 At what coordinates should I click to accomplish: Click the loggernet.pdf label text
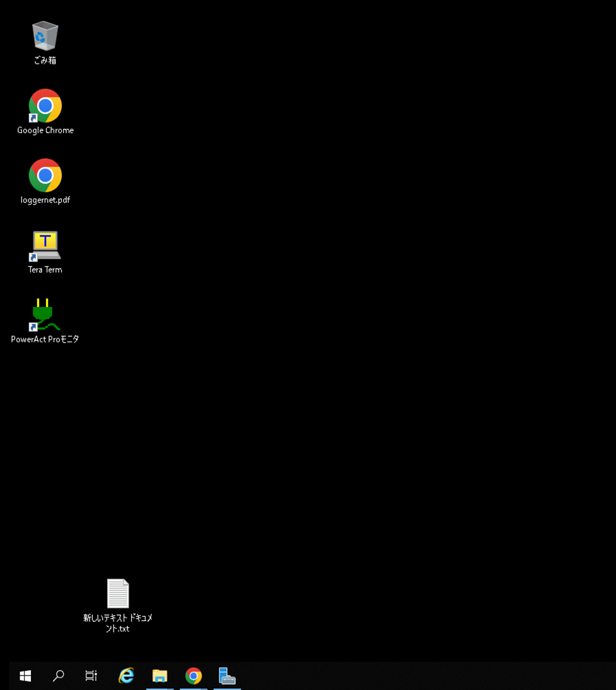click(x=45, y=200)
